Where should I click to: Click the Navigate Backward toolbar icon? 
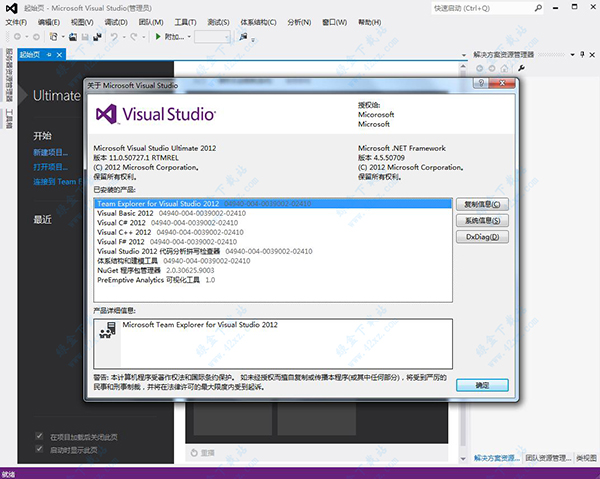17,37
